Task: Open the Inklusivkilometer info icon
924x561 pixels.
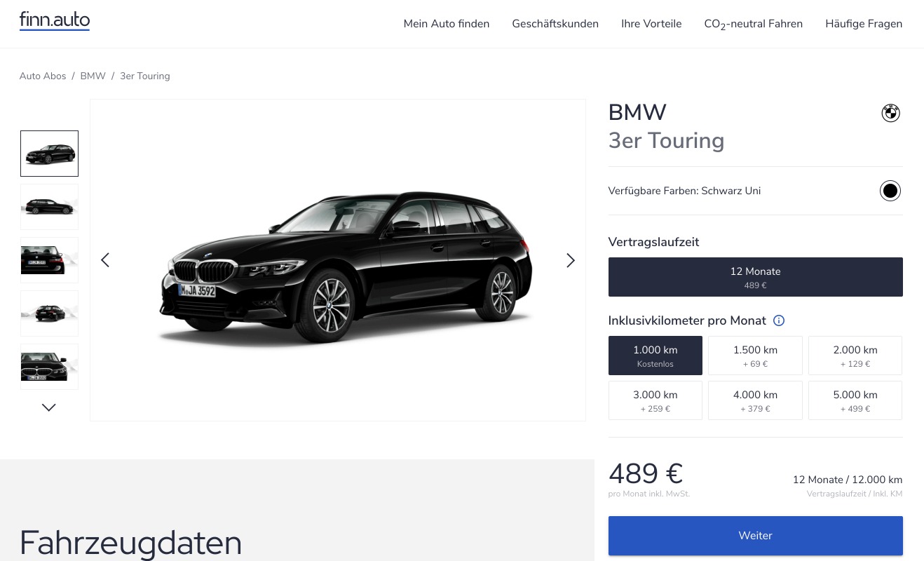Action: point(778,320)
